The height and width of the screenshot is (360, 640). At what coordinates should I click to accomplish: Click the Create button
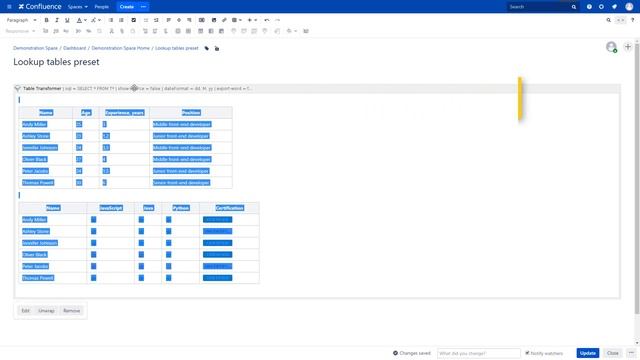(127, 7)
